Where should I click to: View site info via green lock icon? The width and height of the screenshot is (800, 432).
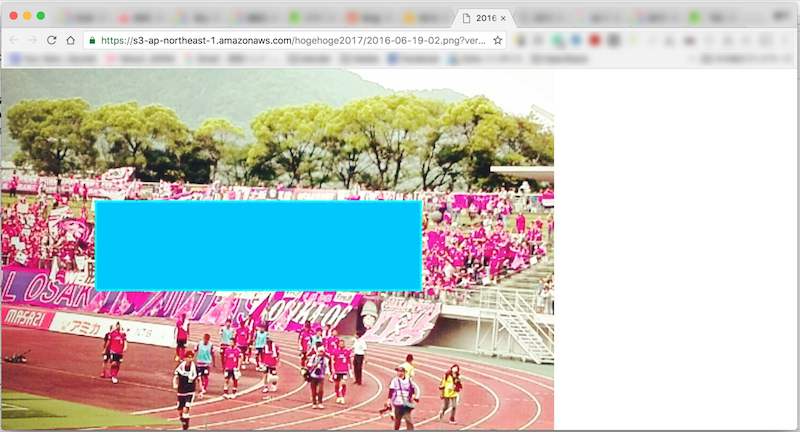(92, 40)
